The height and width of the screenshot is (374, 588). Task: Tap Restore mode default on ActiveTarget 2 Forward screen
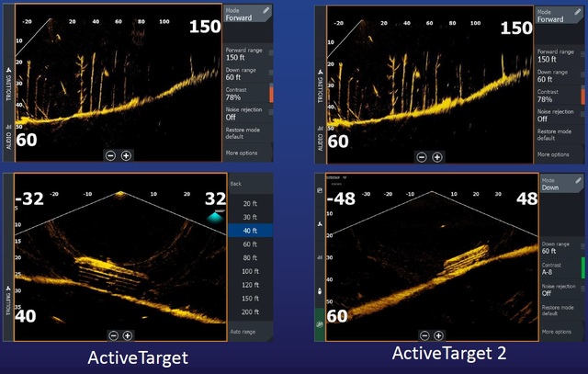point(560,135)
